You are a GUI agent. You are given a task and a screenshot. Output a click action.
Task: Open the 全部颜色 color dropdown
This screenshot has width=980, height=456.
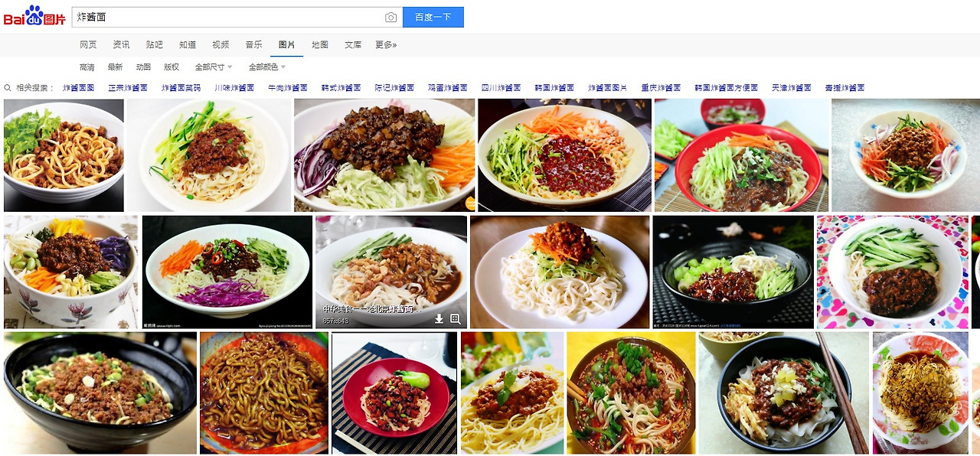pos(267,67)
